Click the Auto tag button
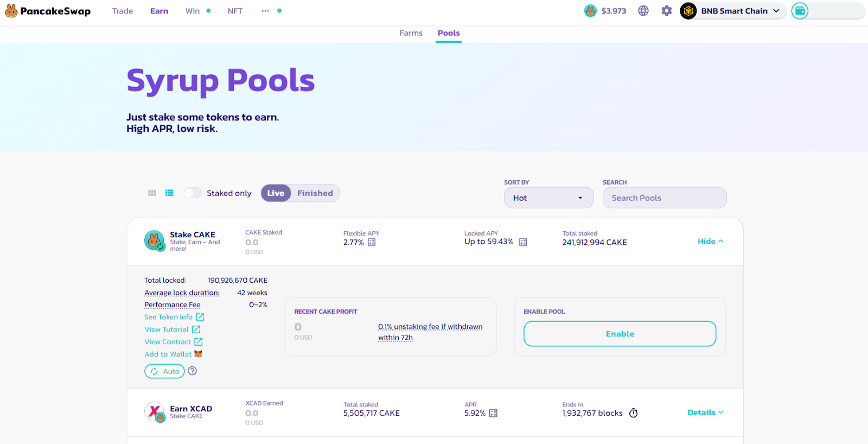 (x=164, y=371)
